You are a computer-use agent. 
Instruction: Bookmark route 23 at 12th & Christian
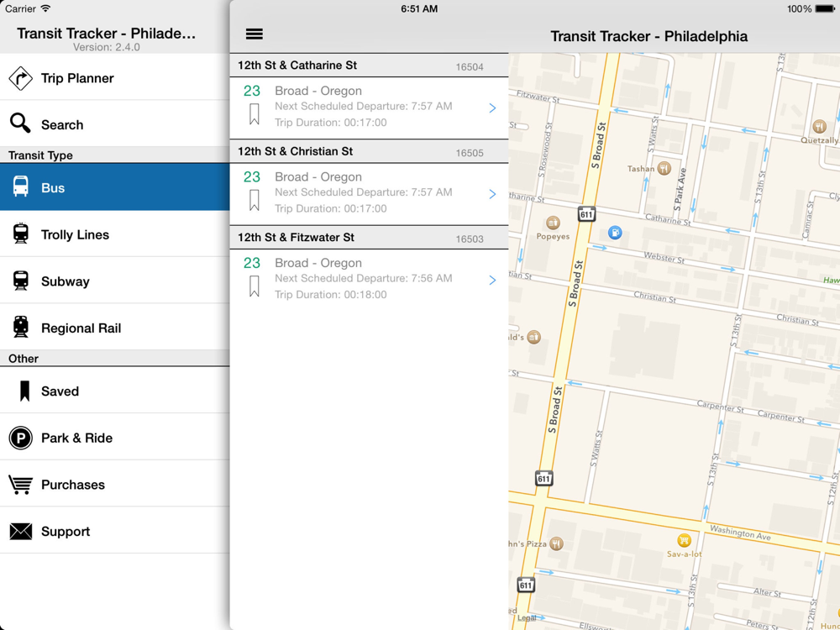(254, 200)
